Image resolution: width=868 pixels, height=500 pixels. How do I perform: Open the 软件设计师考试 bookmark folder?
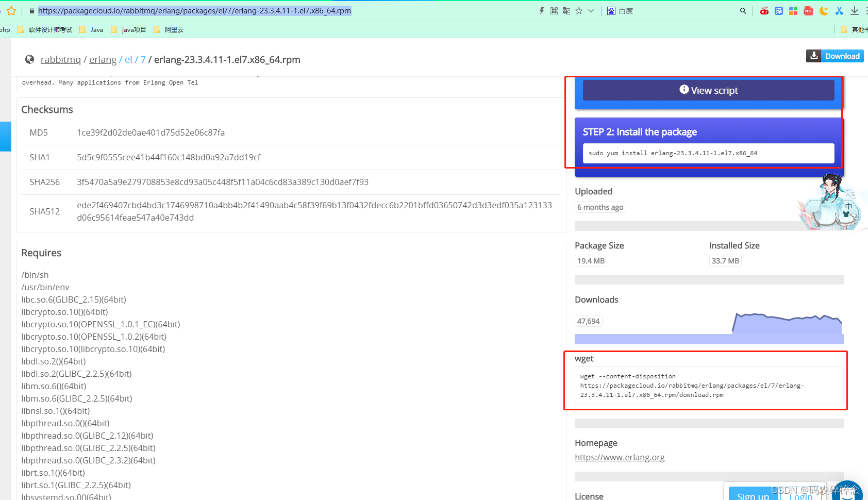point(45,30)
